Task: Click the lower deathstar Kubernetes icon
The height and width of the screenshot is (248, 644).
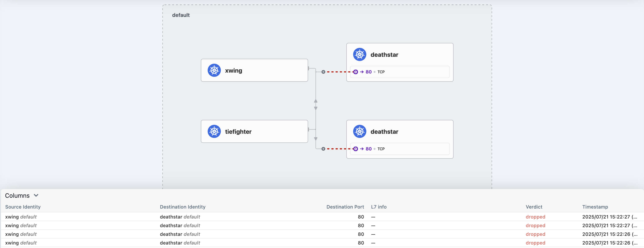Action: [360, 132]
